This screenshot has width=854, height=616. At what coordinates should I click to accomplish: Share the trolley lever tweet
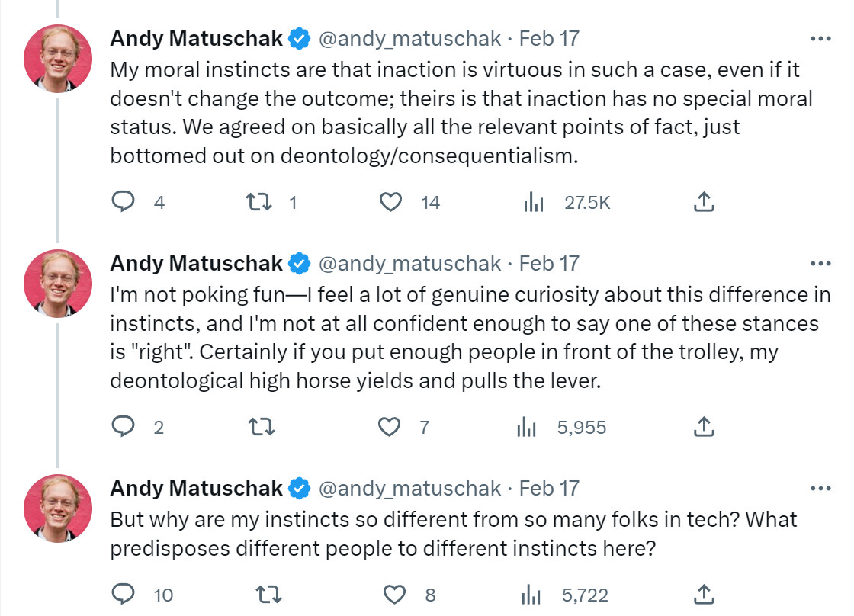point(705,427)
